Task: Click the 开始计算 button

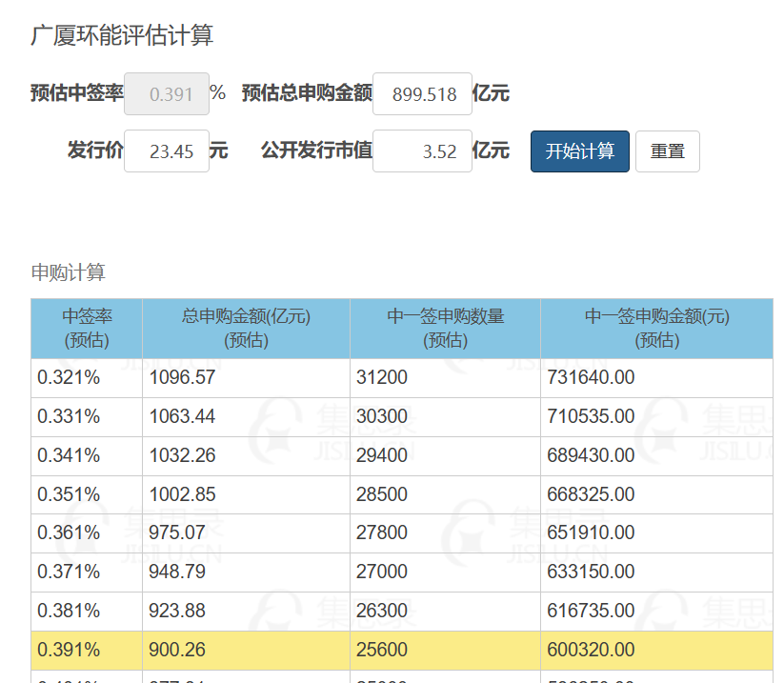Action: pos(579,151)
